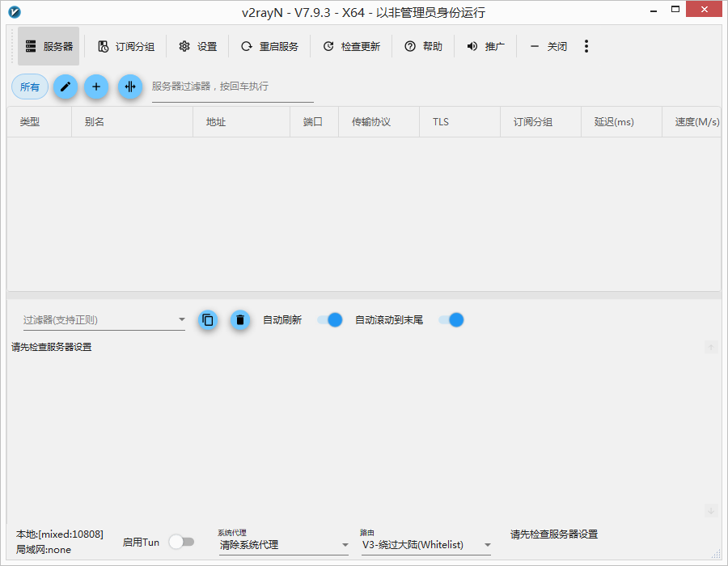Sort by the 端口 column header
This screenshot has width=728, height=566.
(315, 122)
